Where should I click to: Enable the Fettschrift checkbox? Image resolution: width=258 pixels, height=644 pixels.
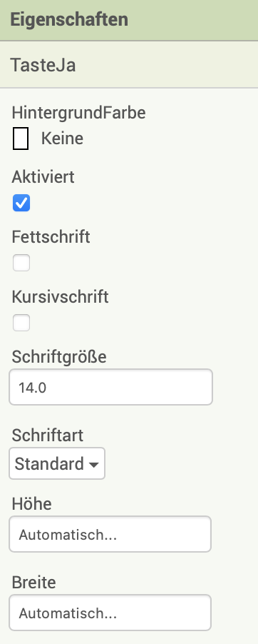point(21,263)
